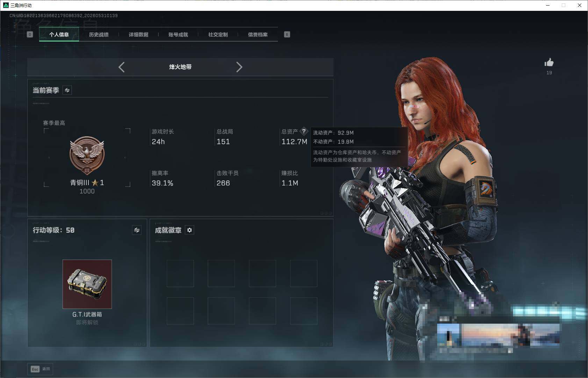Open the 详细数据 tab

click(138, 35)
